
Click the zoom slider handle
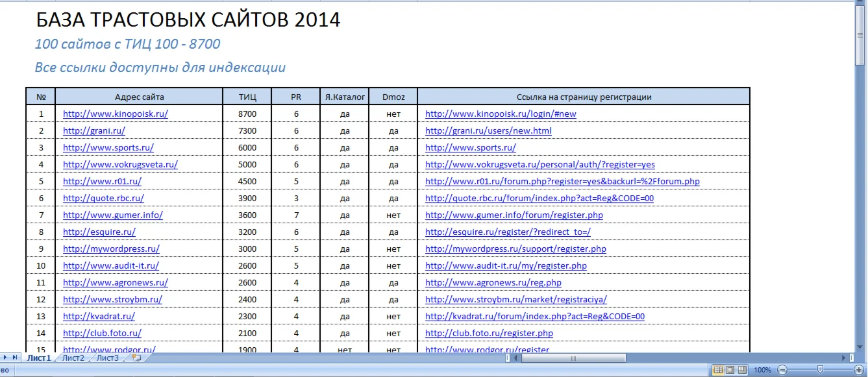[x=821, y=369]
